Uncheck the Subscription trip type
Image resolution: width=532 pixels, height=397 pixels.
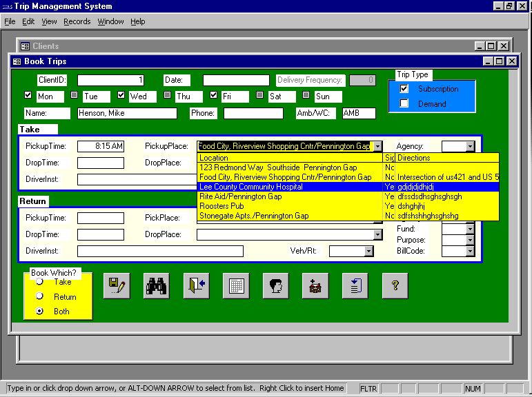(404, 89)
